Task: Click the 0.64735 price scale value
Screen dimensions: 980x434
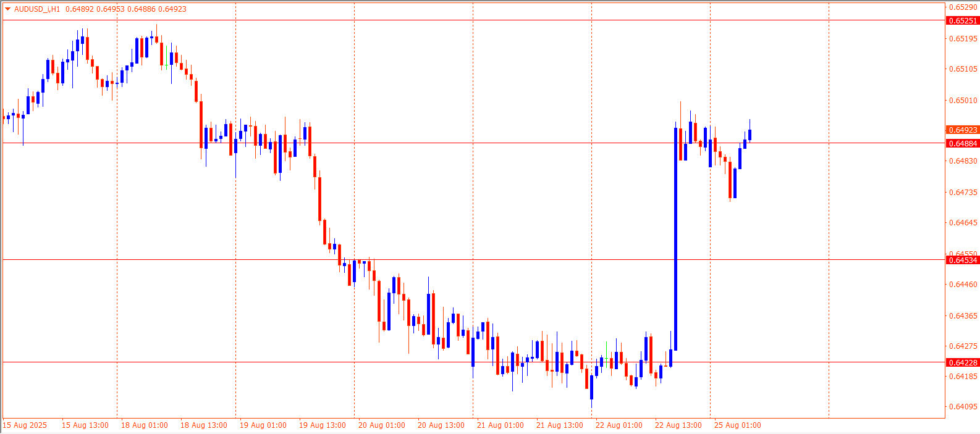Action: coord(963,192)
